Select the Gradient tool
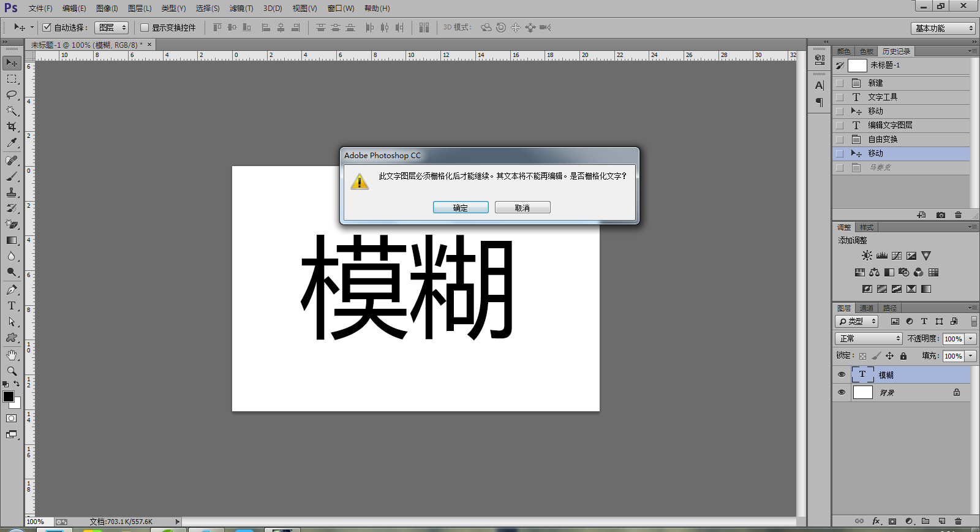The width and height of the screenshot is (980, 532). (12, 240)
